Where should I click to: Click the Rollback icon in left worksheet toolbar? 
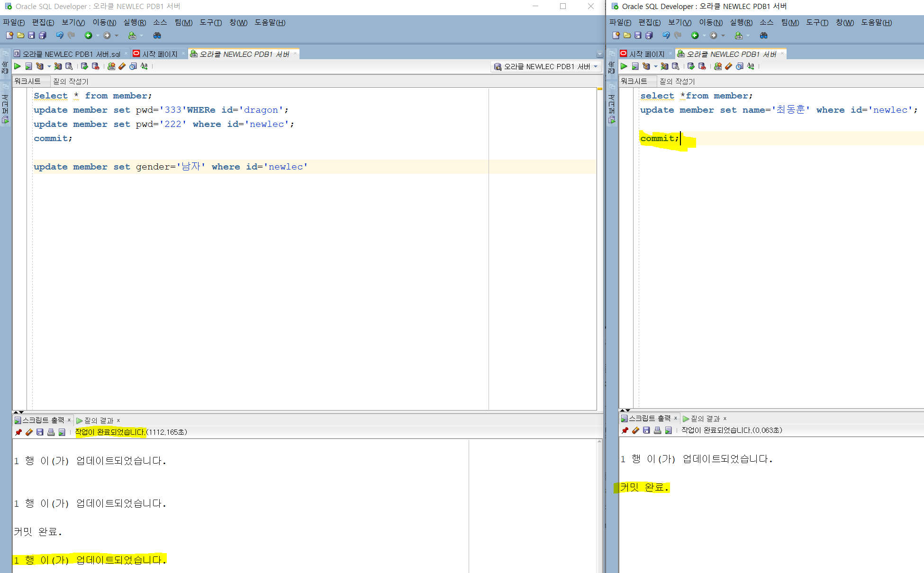click(x=95, y=66)
